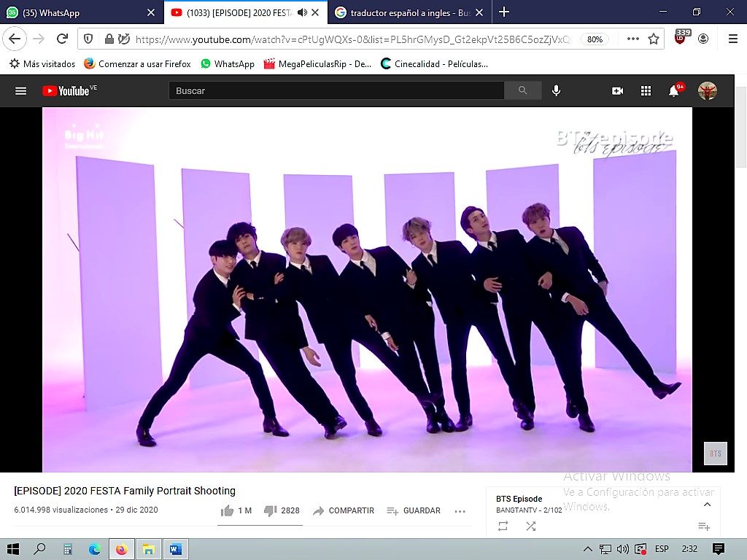Open network status tray icon
747x560 pixels.
click(605, 549)
